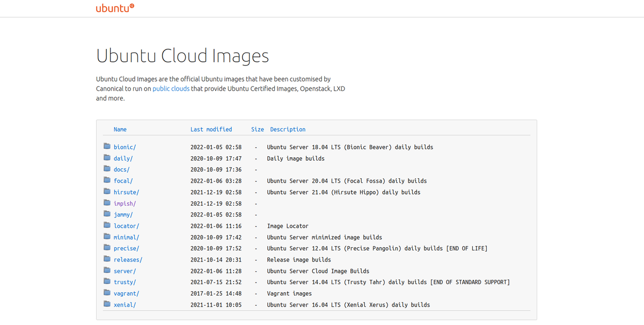The image size is (644, 325).
Task: Open the visited impish/ link
Action: click(x=125, y=204)
